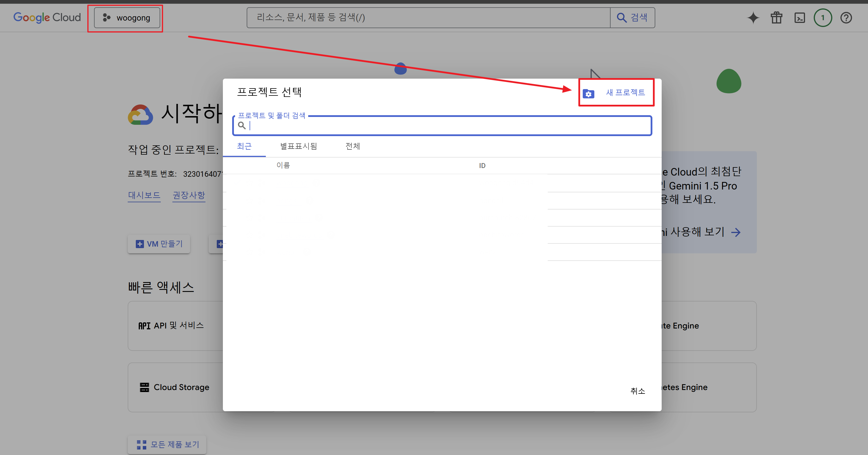
Task: Click the Gemini sparkle icon in header
Action: tap(753, 17)
